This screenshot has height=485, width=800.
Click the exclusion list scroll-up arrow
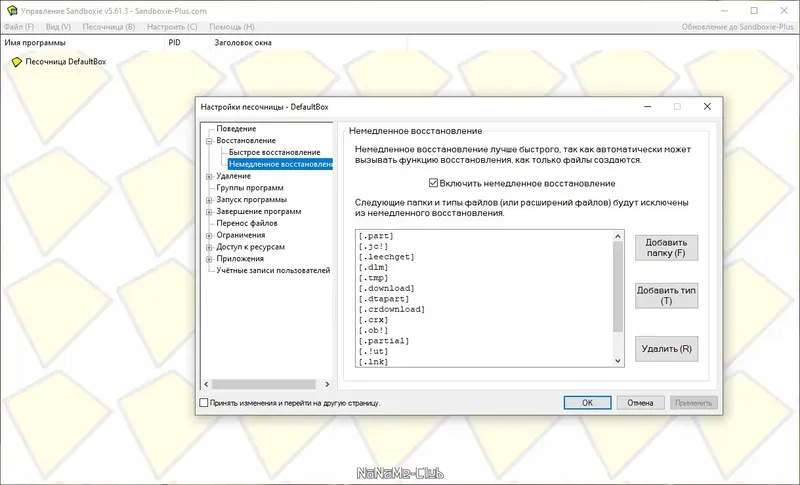[618, 236]
